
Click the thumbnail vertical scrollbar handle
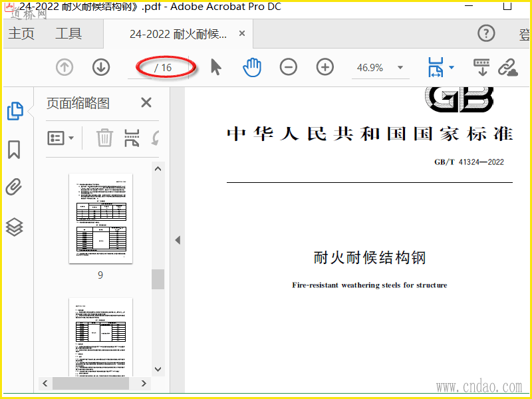point(158,279)
